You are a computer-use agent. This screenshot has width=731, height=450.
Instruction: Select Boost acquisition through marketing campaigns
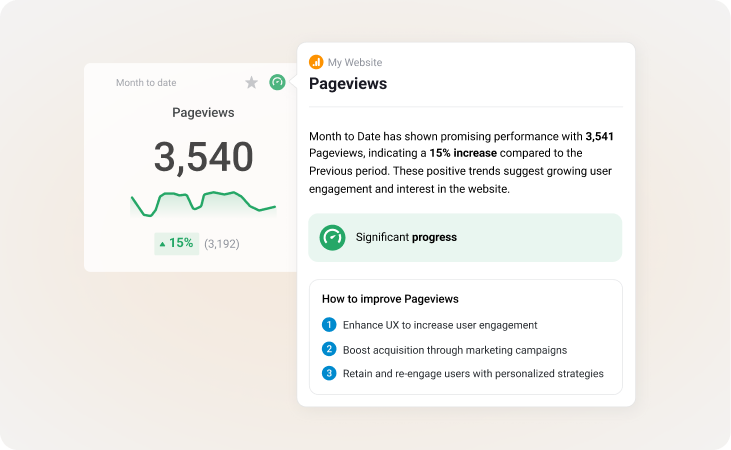click(x=455, y=349)
